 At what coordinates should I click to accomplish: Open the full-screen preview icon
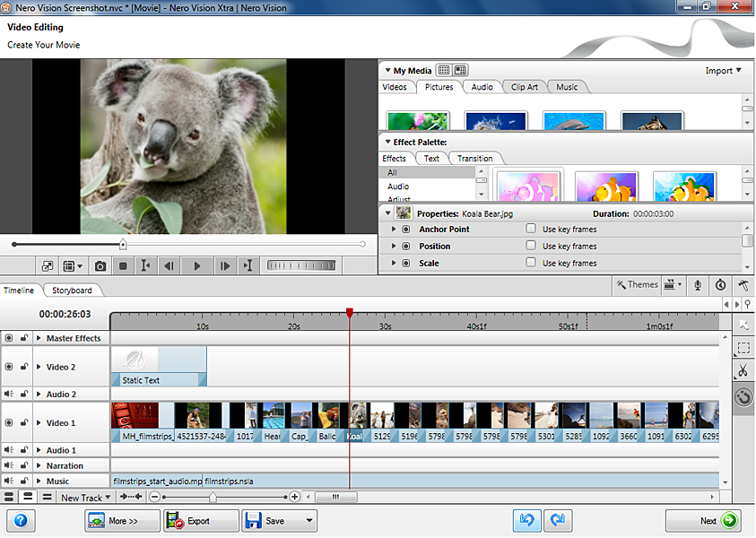(47, 266)
